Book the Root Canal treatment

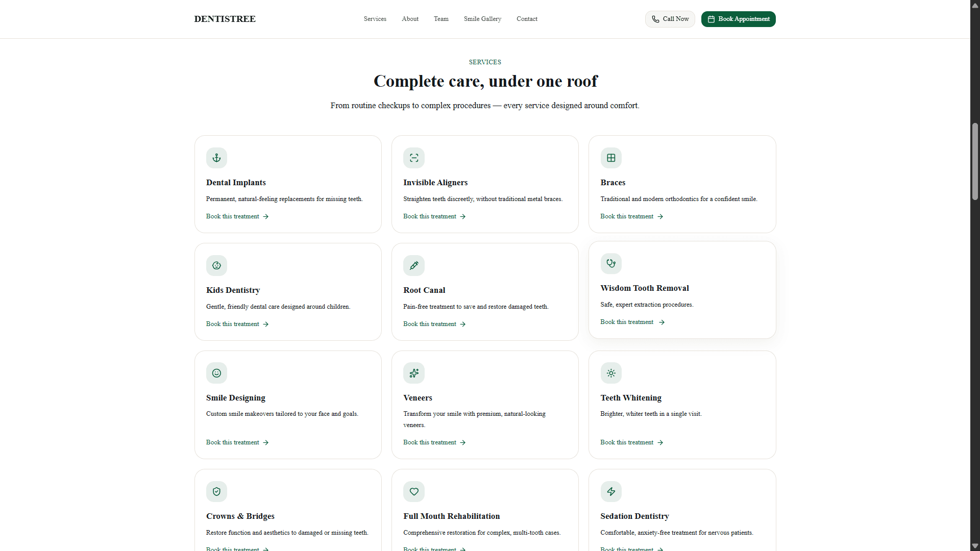434,324
